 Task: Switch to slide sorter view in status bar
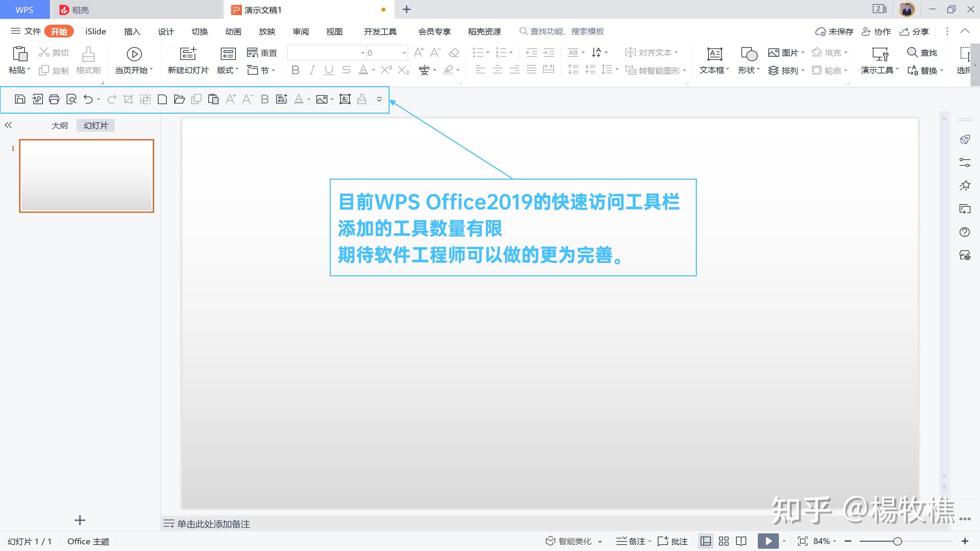click(x=723, y=541)
